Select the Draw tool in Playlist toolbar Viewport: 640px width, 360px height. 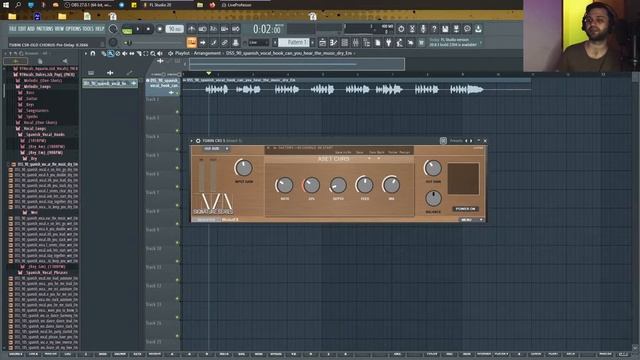[x=104, y=53]
